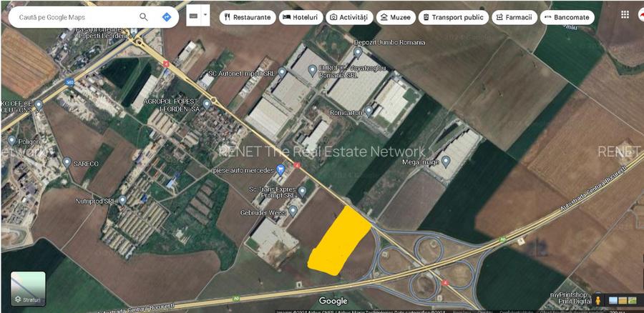This screenshot has width=644, height=313.
Task: Click the first blue imagery thumbnail beside pegman
Action: (x=612, y=300)
